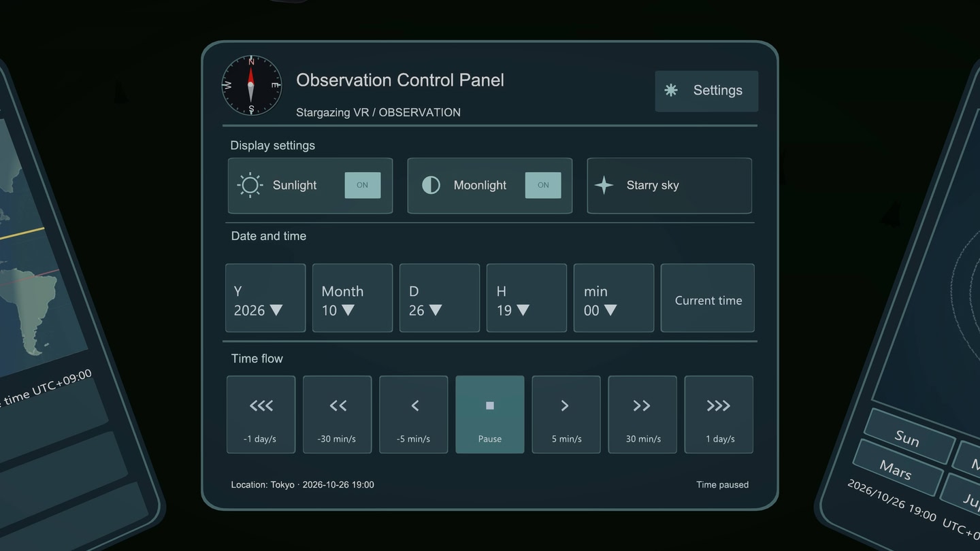Screen dimensions: 980x551
Task: Select Sun in the right side panel
Action: point(908,437)
